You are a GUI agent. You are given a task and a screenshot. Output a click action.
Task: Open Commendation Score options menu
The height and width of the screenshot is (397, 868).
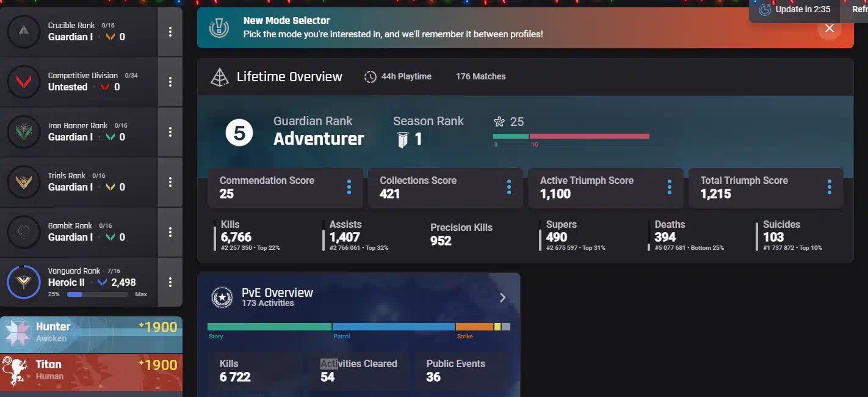click(349, 188)
